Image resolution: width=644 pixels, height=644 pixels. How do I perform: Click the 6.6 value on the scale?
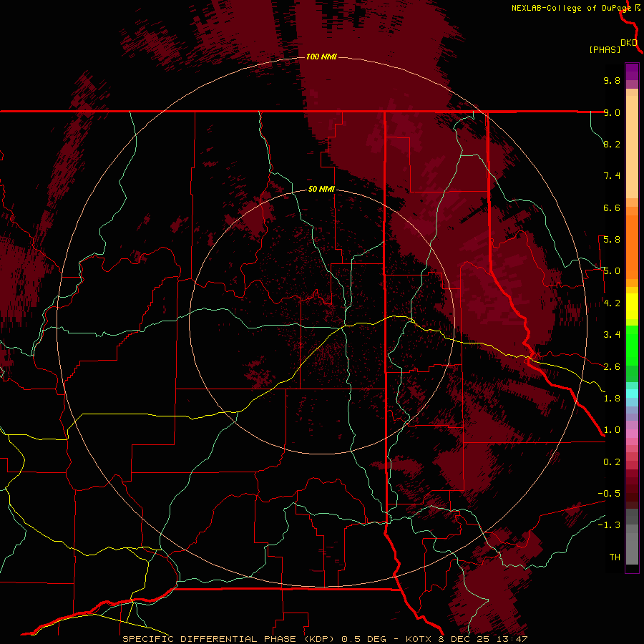[x=612, y=208]
